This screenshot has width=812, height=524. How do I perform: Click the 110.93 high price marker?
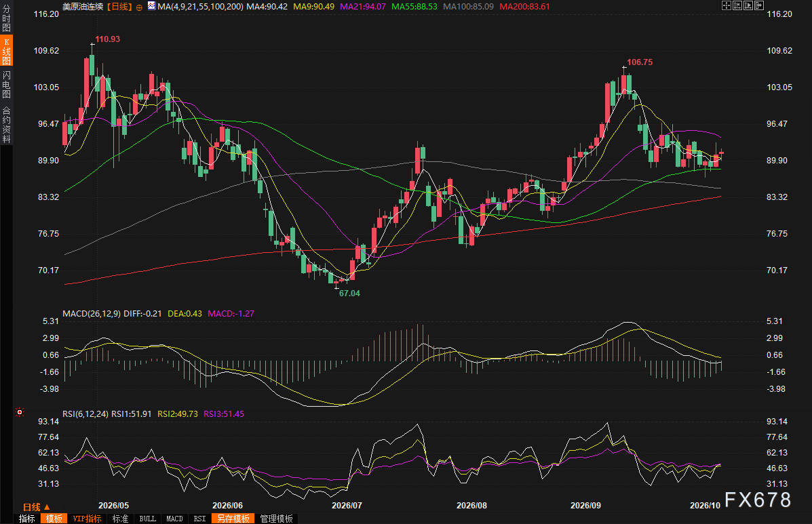(x=108, y=39)
